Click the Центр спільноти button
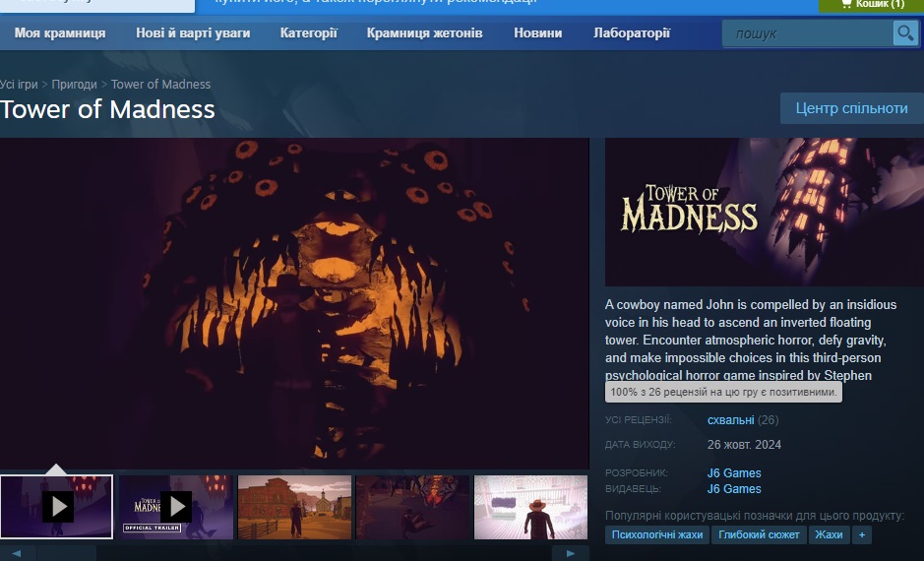Image resolution: width=924 pixels, height=561 pixels. [x=851, y=108]
